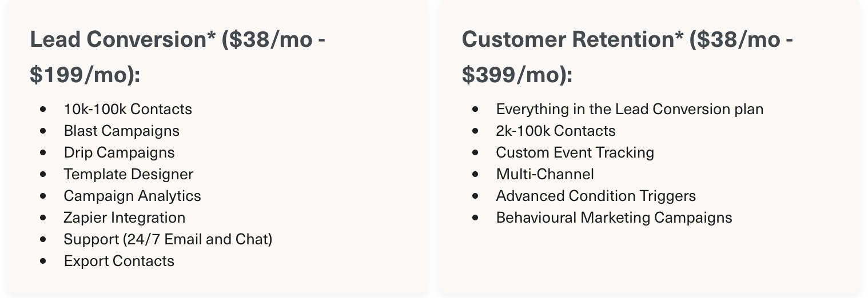Select the 10k-100k Contacts item

pos(128,109)
